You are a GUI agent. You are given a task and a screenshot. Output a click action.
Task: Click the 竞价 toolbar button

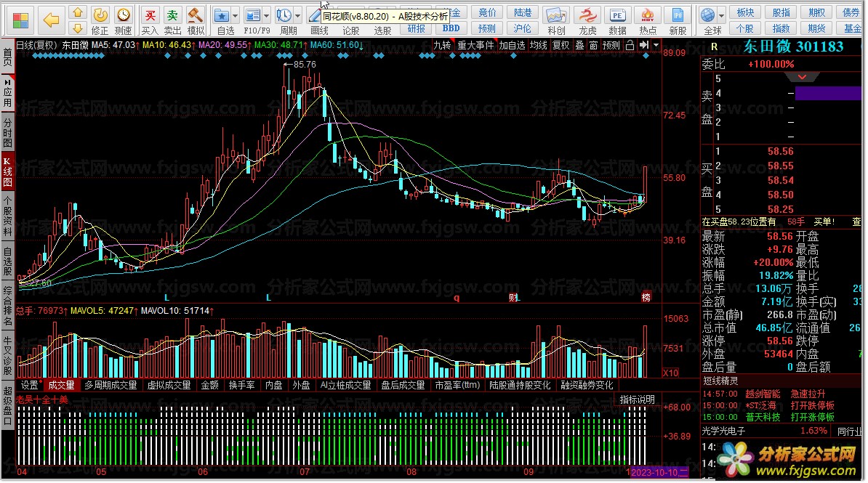click(487, 12)
